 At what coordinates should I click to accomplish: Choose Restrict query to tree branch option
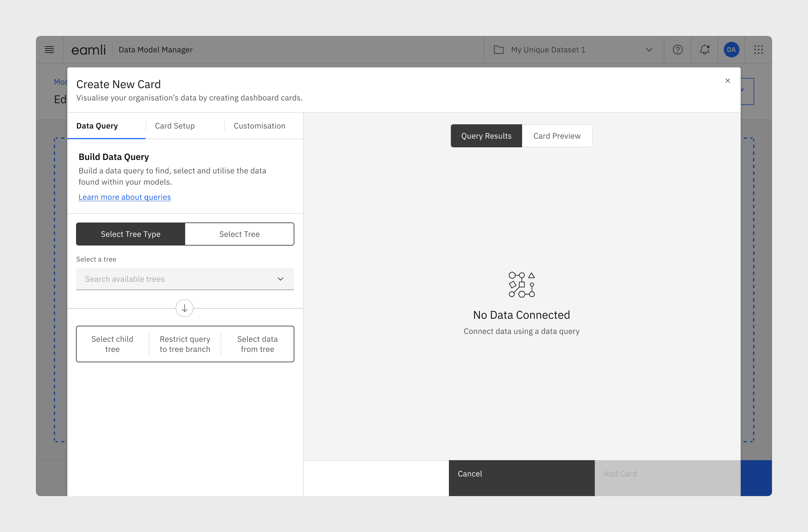click(185, 344)
